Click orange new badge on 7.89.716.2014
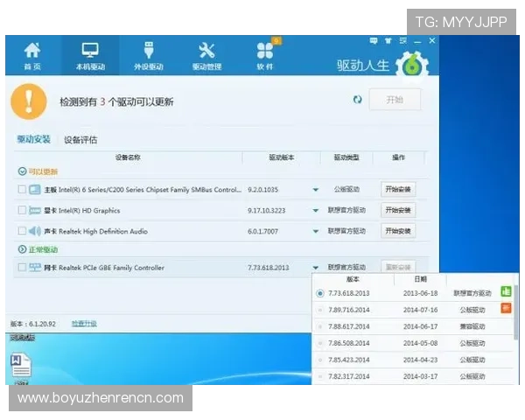Image resolution: width=525 pixels, height=420 pixels. click(506, 308)
